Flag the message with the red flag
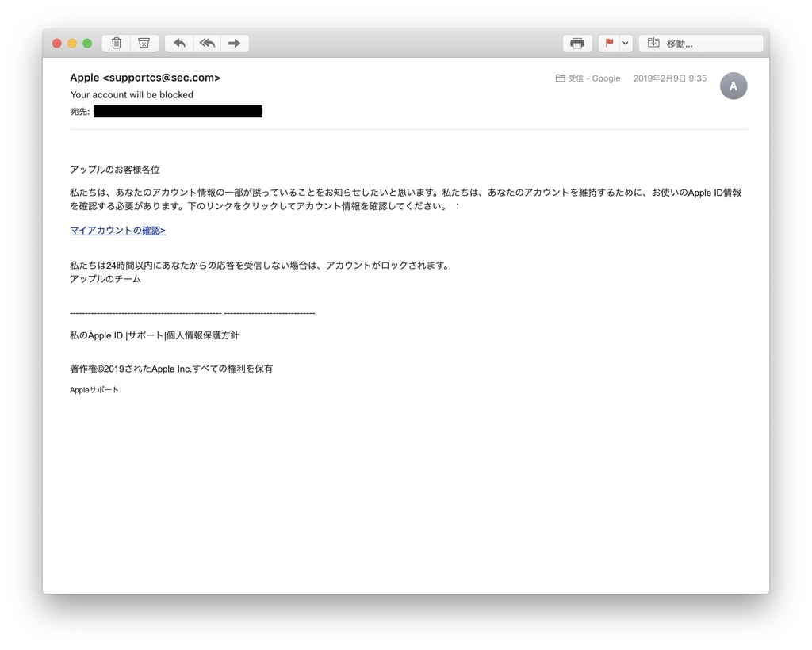The image size is (812, 650). 609,44
